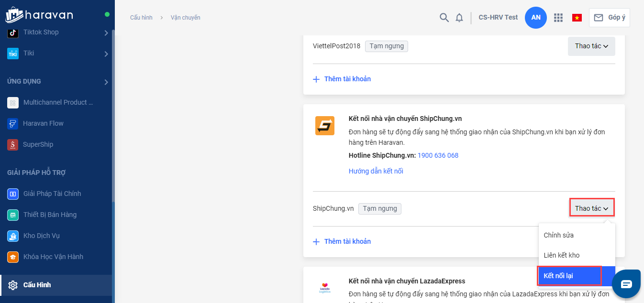Expand the Tiki channel menu
Viewport: 644px width, 303px height.
[x=106, y=54]
